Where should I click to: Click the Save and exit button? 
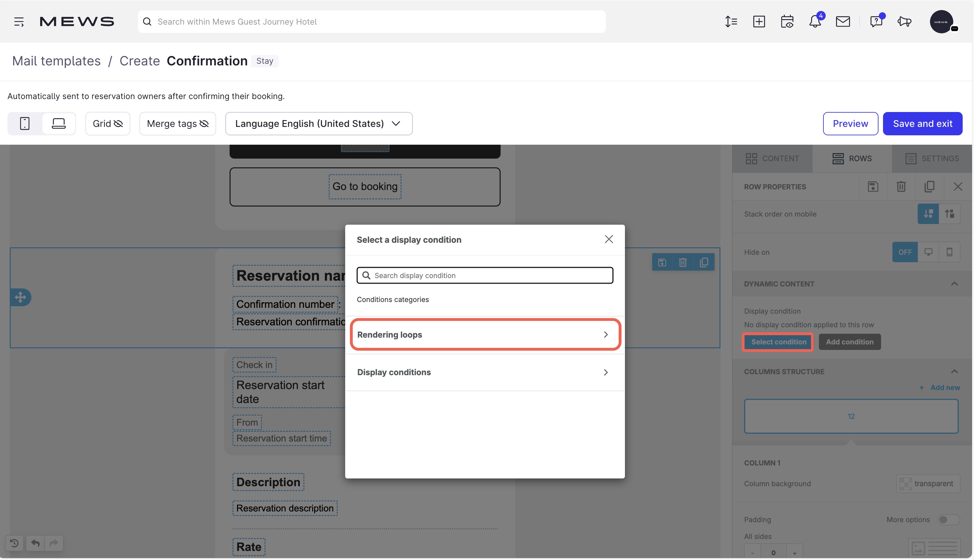point(922,123)
